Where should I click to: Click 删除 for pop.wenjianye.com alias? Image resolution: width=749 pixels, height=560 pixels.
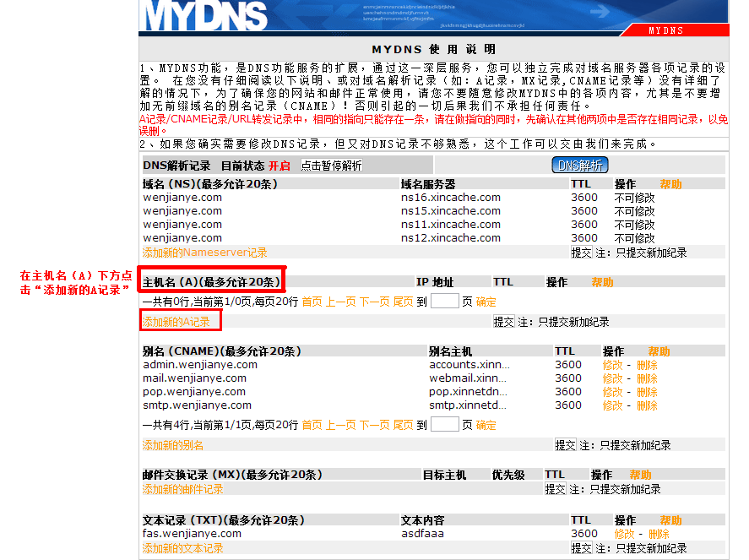[645, 392]
